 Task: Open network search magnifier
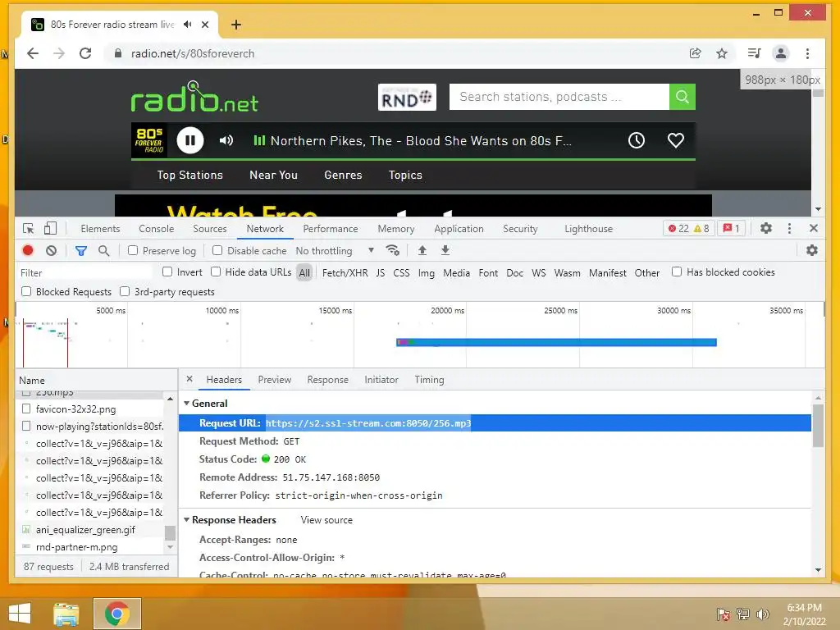(104, 250)
